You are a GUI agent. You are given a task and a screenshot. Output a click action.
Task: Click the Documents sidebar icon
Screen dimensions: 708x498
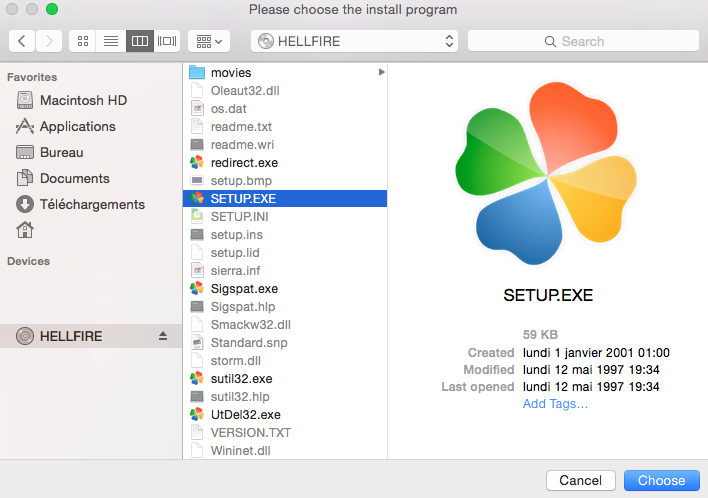click(x=25, y=178)
